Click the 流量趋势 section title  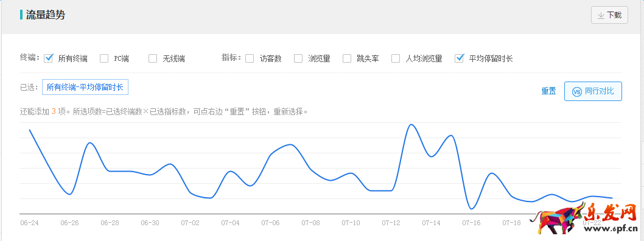(x=46, y=15)
